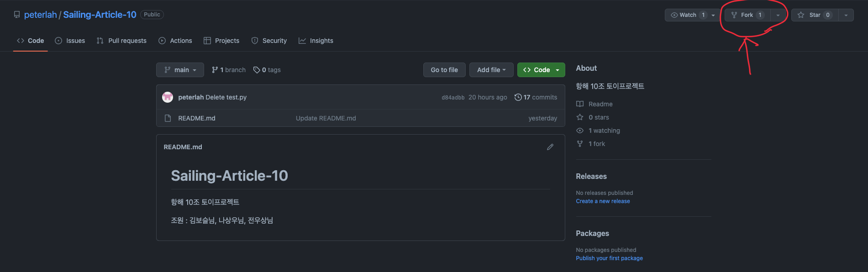This screenshot has height=272, width=868.
Task: Click the Public visibility badge
Action: click(152, 15)
